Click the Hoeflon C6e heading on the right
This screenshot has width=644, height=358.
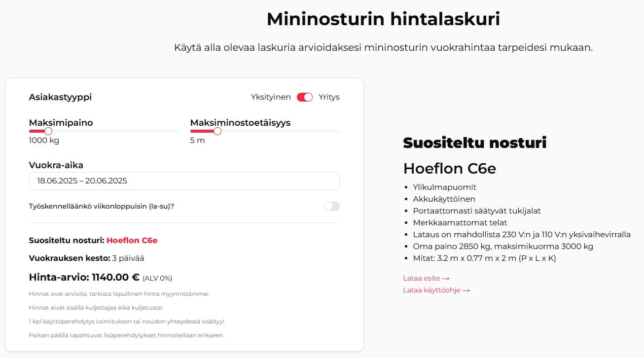pyautogui.click(x=450, y=169)
